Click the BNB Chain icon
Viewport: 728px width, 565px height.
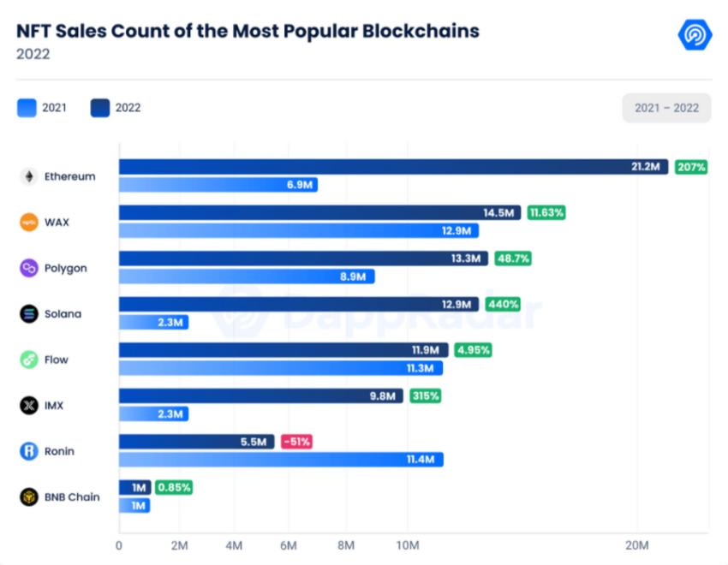click(29, 497)
